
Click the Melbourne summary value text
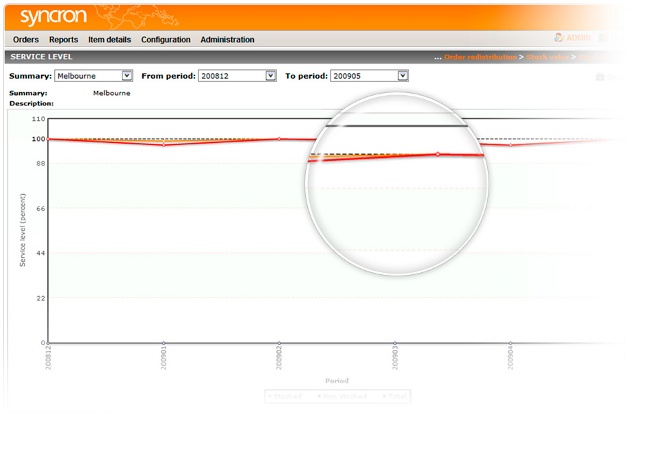coord(112,93)
